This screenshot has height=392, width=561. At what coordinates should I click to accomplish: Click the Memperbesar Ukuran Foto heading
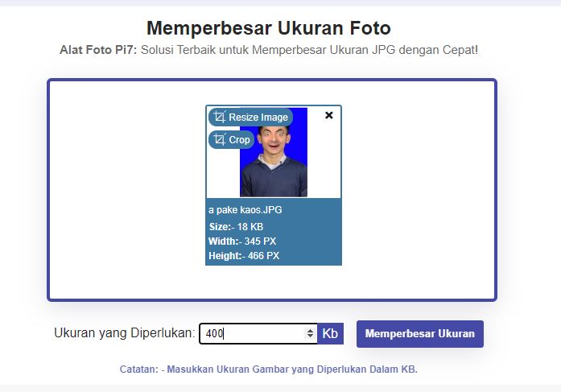pyautogui.click(x=268, y=28)
